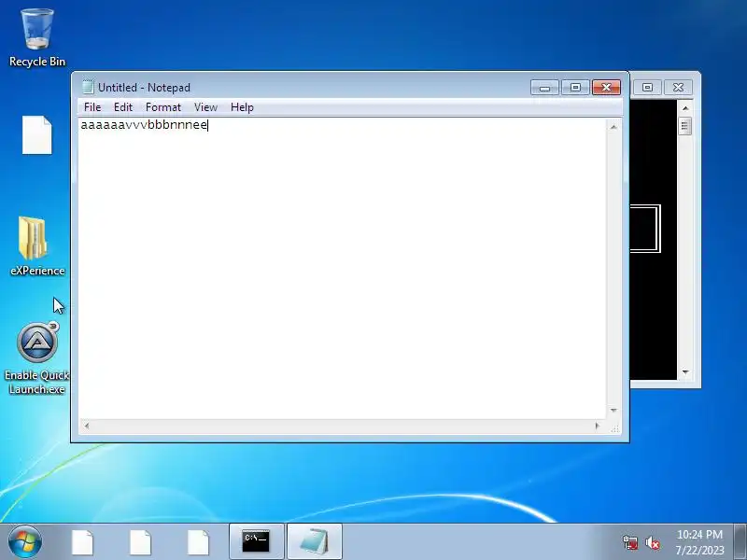Open the Windows Start menu orb
The image size is (747, 560).
(x=25, y=542)
